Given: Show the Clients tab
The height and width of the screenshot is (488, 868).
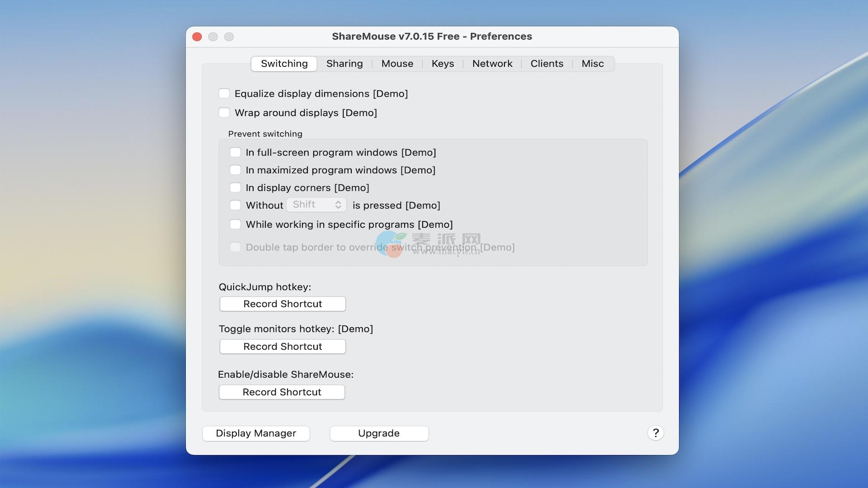Looking at the screenshot, I should tap(547, 64).
